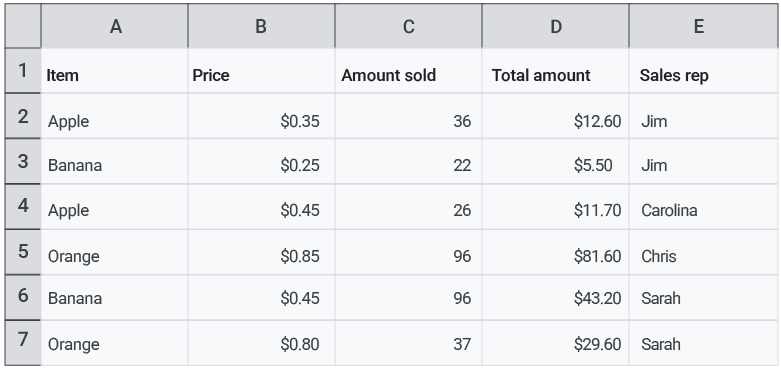The width and height of the screenshot is (781, 369).
Task: Select row 4 header
Action: click(23, 206)
